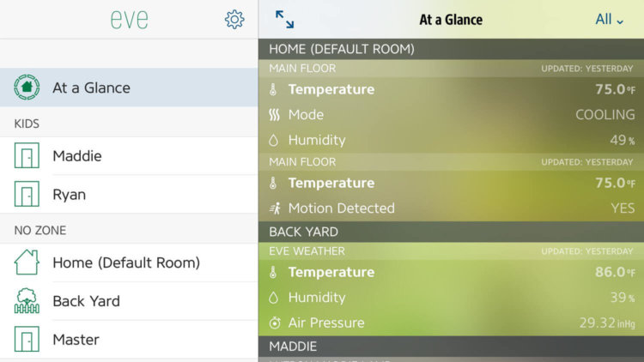Tap the Home (Default Room) section header
Screen dimensions: 644x362
click(x=452, y=49)
